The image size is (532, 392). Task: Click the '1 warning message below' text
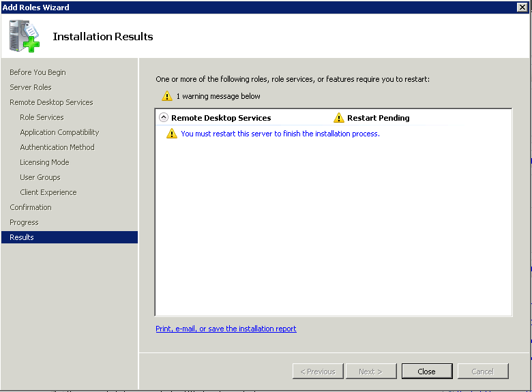pos(218,96)
